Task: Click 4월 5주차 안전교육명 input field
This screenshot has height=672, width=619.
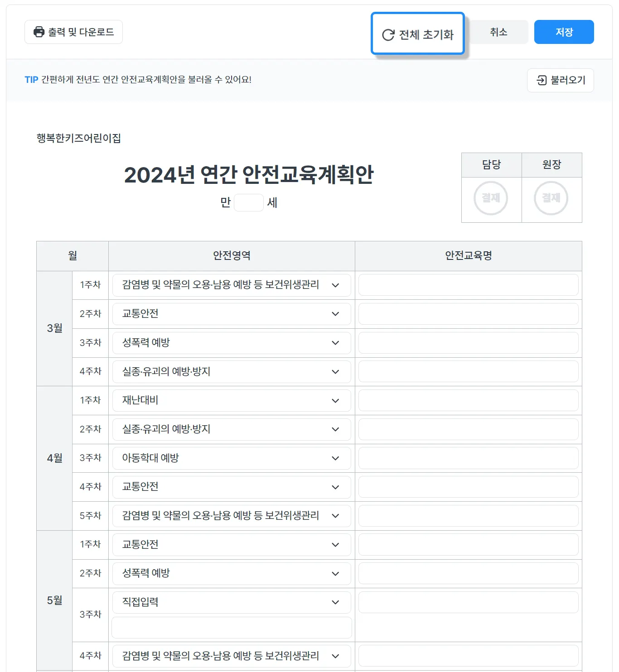Action: pyautogui.click(x=469, y=516)
